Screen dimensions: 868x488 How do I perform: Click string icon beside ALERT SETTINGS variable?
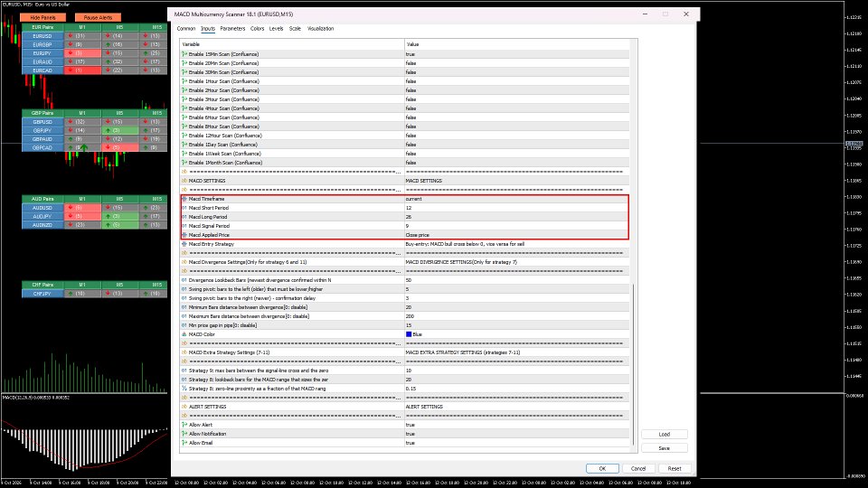pyautogui.click(x=184, y=407)
